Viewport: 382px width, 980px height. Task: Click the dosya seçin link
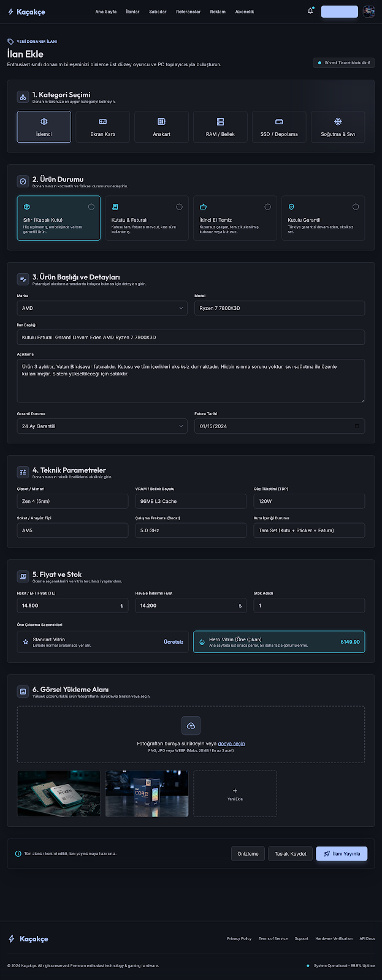231,744
